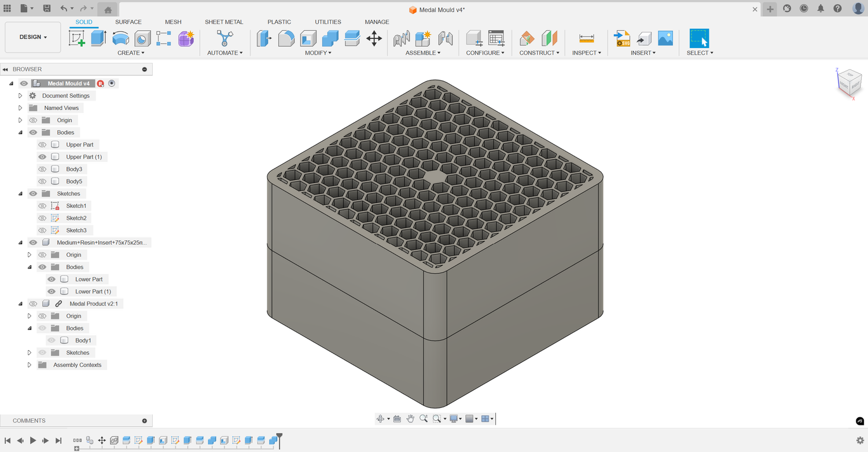
Task: Switch to the SHEET METAL tab
Action: [x=224, y=22]
